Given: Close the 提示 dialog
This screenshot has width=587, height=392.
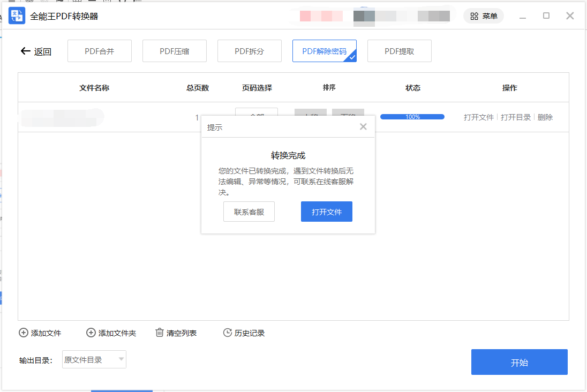Looking at the screenshot, I should (x=363, y=126).
